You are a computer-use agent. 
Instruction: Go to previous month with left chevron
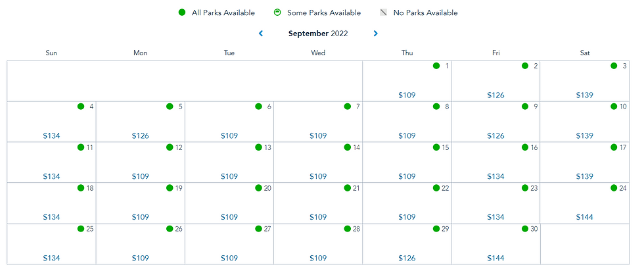point(261,34)
